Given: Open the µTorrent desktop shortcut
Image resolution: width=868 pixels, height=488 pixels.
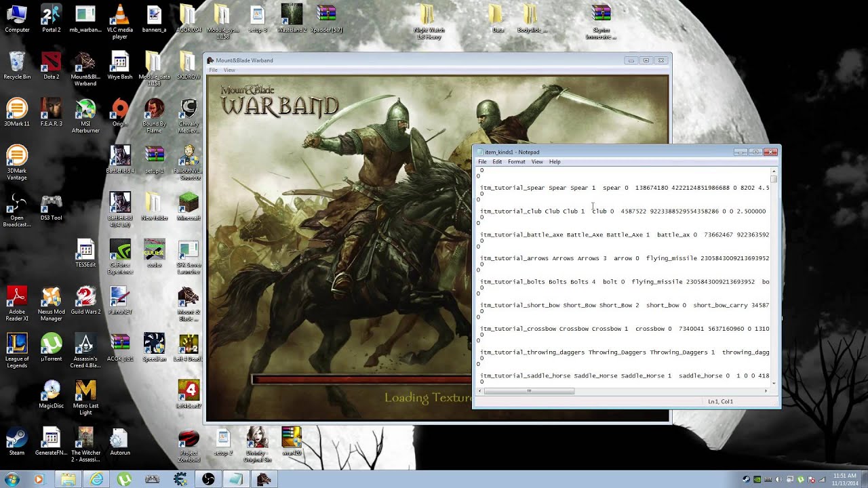Looking at the screenshot, I should point(51,347).
